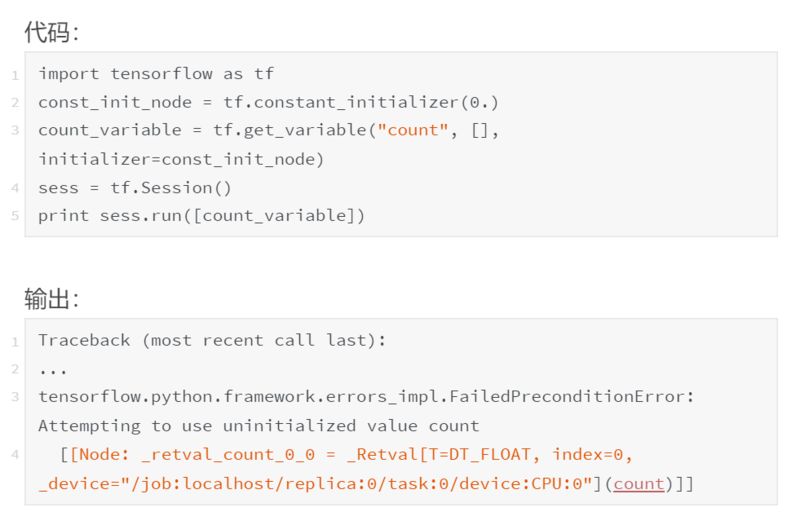Click line number 5 in code block
This screenshot has width=800, height=525.
pos(15,216)
